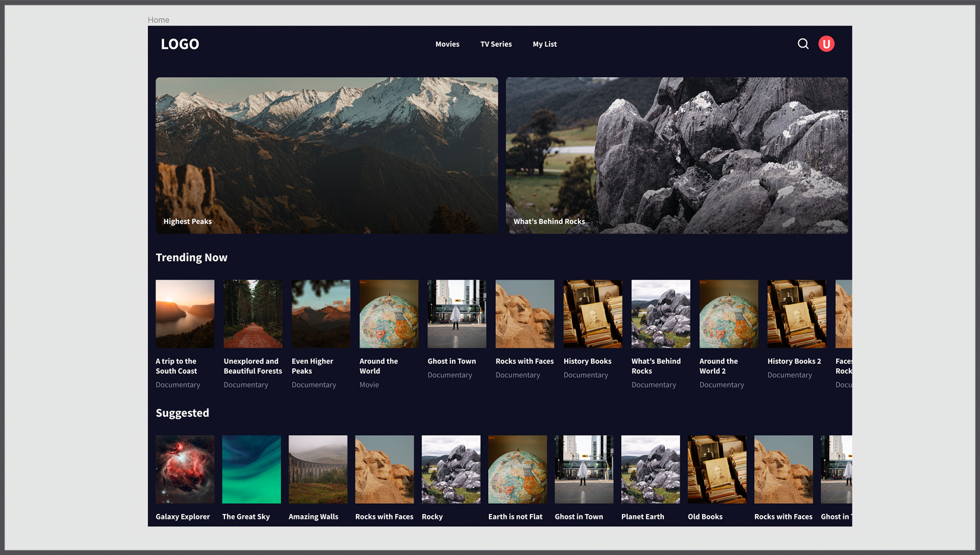Open Unexplored and Beautiful Forests documentary
Image resolution: width=980 pixels, height=555 pixels.
252,314
